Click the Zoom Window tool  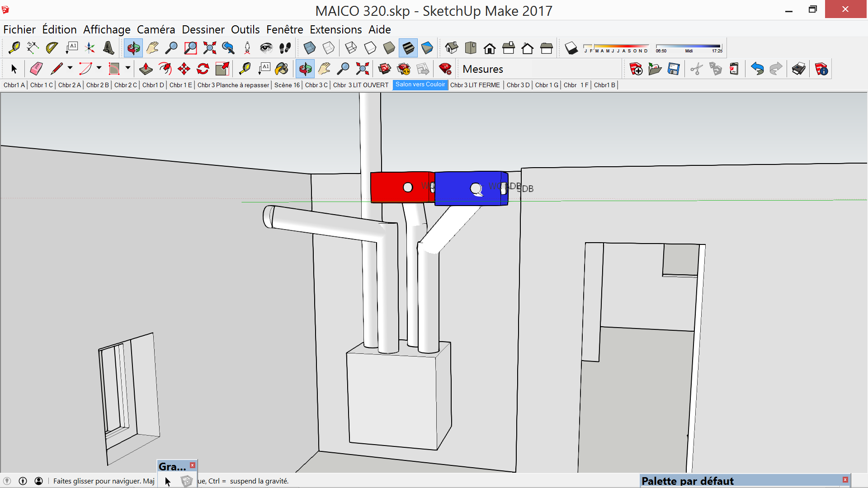(190, 48)
